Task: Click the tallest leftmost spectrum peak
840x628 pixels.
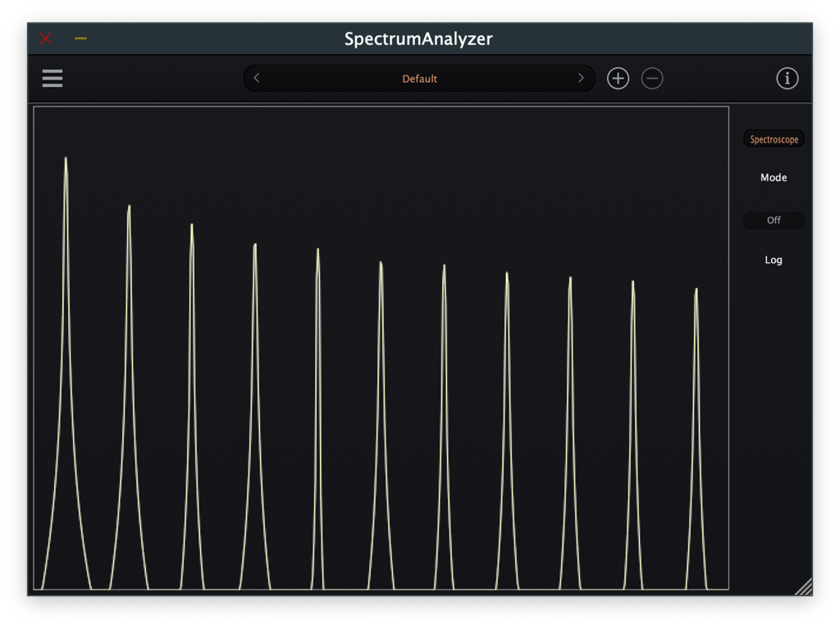Action: 67,157
